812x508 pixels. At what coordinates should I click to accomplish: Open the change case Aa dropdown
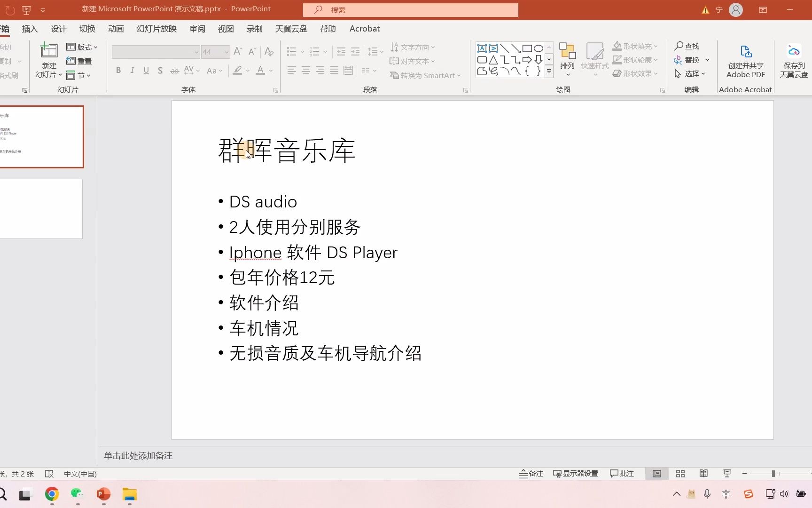pyautogui.click(x=214, y=71)
